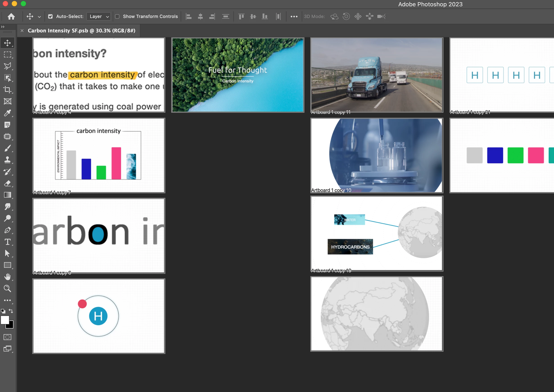Select the Clone Stamp tool

coord(7,160)
